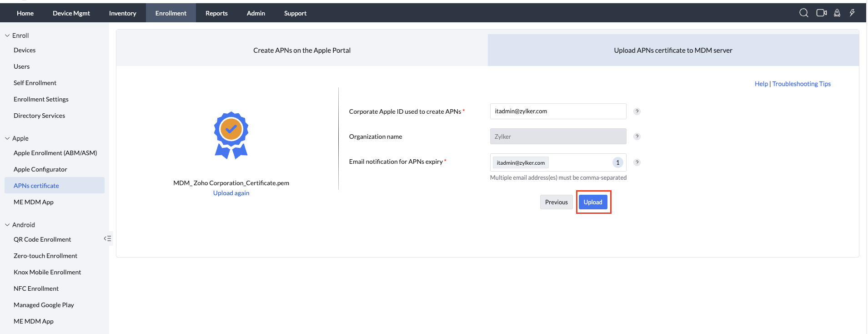Click the search magnifier icon
This screenshot has width=868, height=334.
[803, 13]
